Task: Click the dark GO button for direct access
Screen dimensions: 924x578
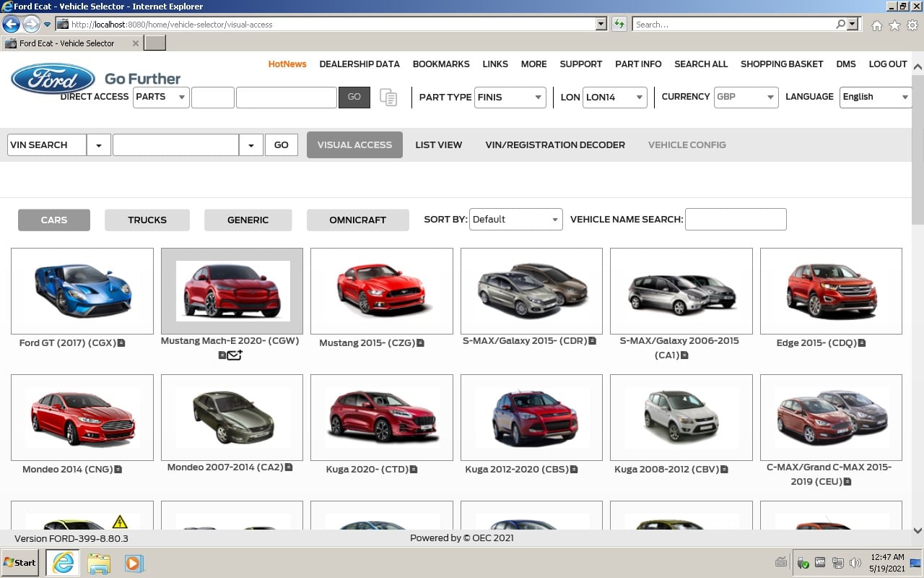Action: tap(354, 97)
